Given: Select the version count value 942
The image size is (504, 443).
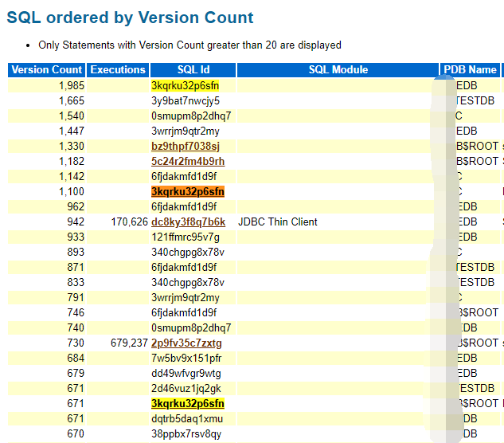Looking at the screenshot, I should [x=76, y=222].
